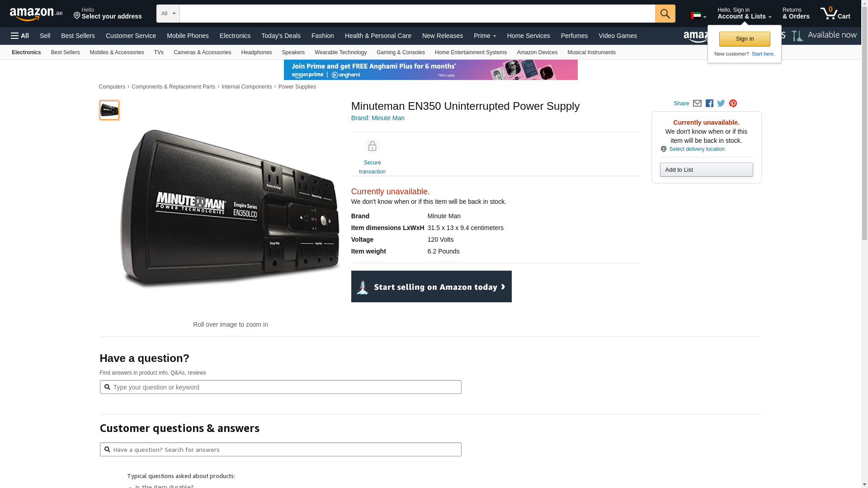Open the All hamburger menu

(20, 36)
